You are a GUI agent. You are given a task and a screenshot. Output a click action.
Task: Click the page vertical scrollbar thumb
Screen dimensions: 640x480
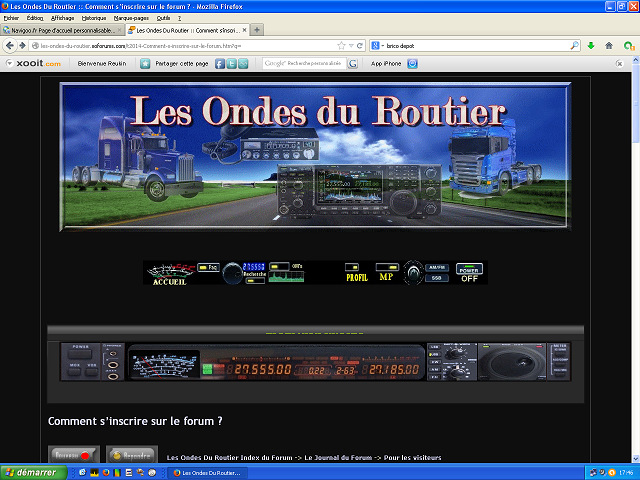tap(636, 104)
